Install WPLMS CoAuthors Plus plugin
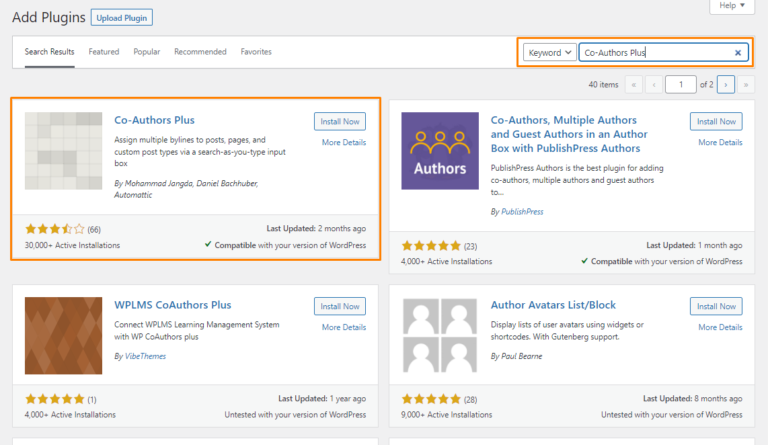The width and height of the screenshot is (768, 445). (340, 306)
